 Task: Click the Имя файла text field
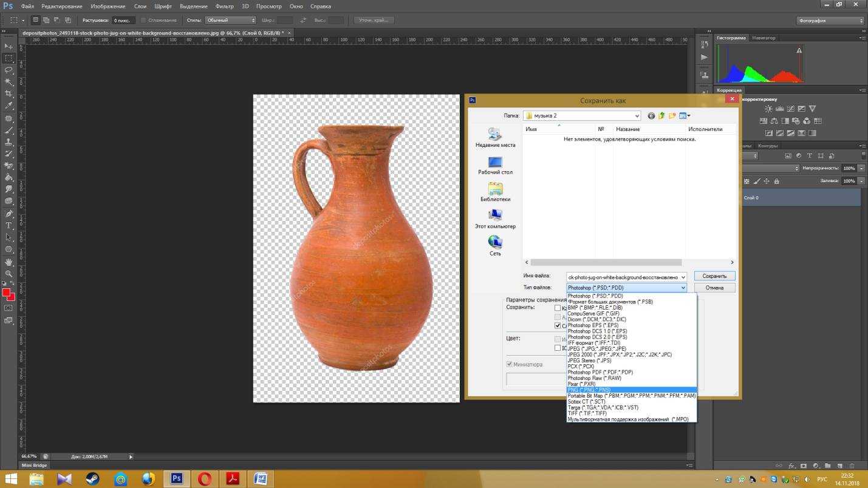(623, 277)
